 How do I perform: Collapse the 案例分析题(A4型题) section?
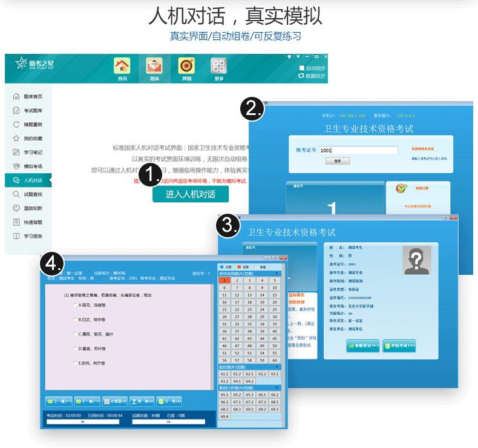pyautogui.click(x=277, y=388)
